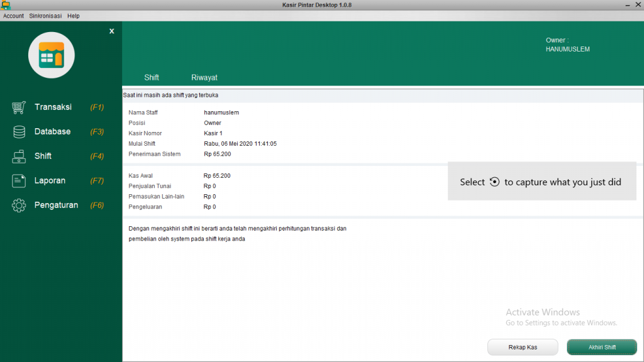Open the Database cylinder icon
The height and width of the screenshot is (362, 644).
pos(19,132)
